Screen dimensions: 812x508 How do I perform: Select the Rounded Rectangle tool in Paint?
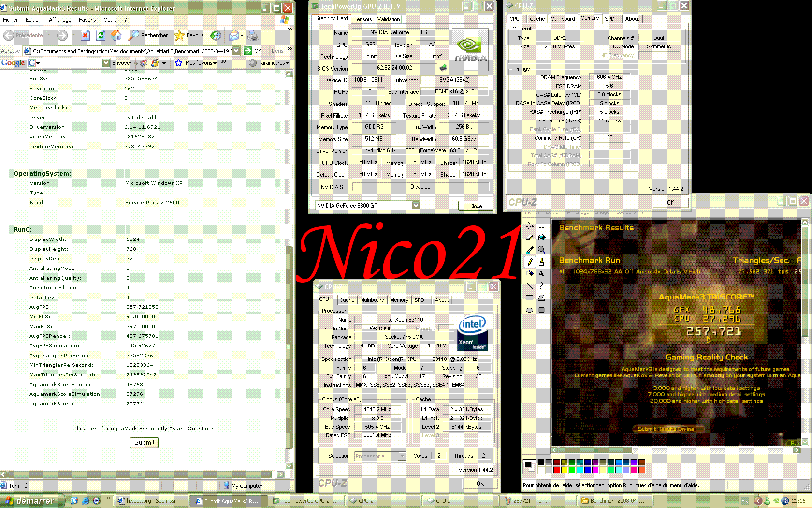tap(541, 310)
